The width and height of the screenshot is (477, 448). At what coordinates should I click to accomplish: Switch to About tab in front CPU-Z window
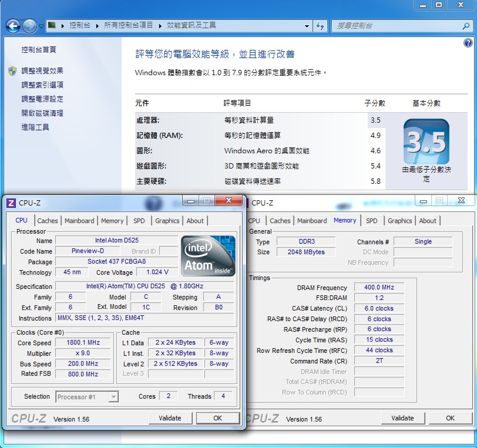tap(195, 221)
